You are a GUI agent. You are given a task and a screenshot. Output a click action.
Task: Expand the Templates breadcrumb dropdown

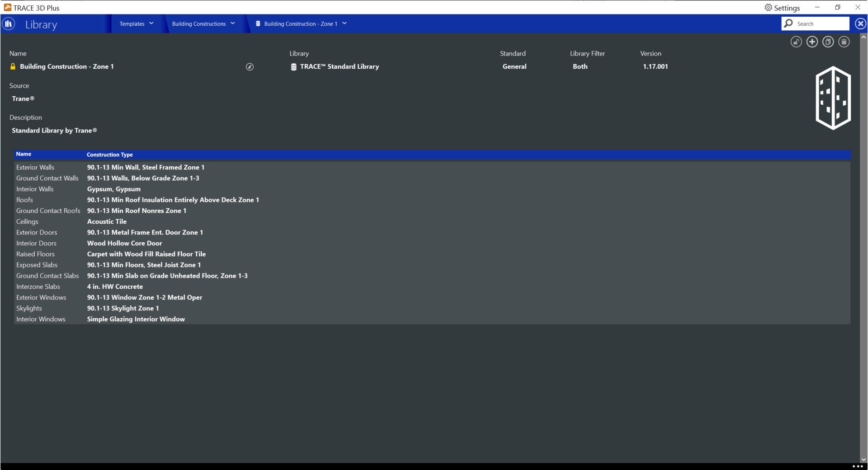tap(137, 24)
